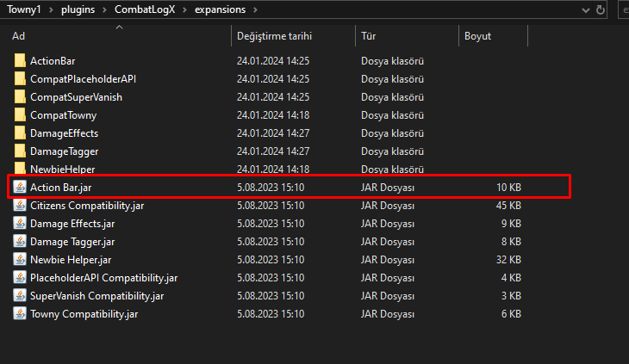The image size is (629, 364).
Task: Expand the chevron after plugins in breadcrumb
Action: (x=104, y=9)
